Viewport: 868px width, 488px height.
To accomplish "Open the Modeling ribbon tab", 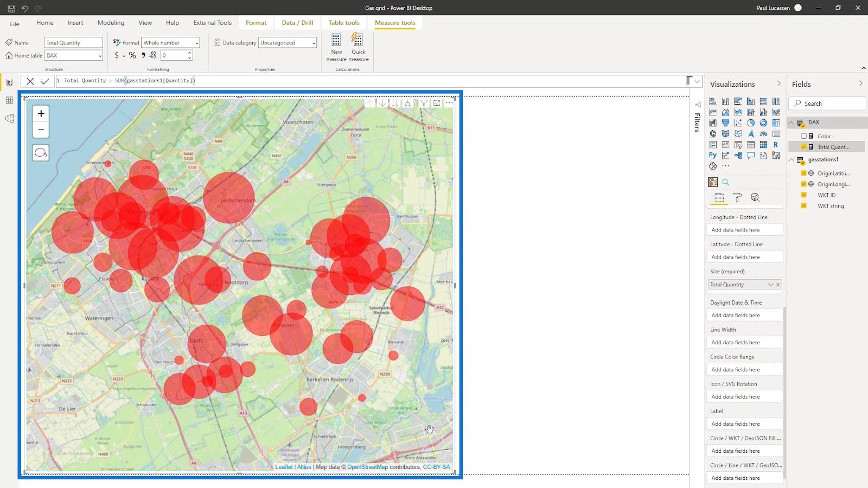I will pos(111,23).
